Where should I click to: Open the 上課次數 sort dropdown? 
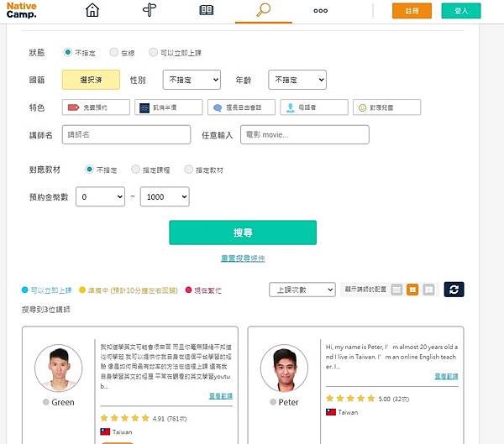click(x=302, y=290)
